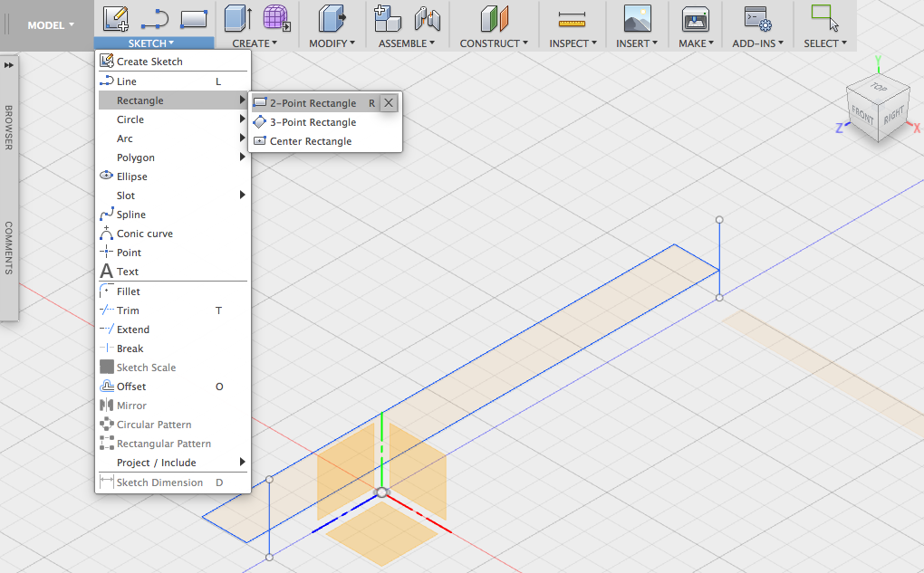Viewport: 924px width, 573px height.
Task: Click the Add-Ins scripts icon
Action: click(x=758, y=19)
